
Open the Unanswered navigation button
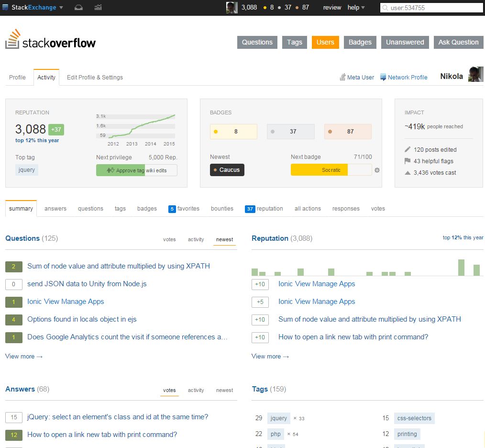(405, 42)
